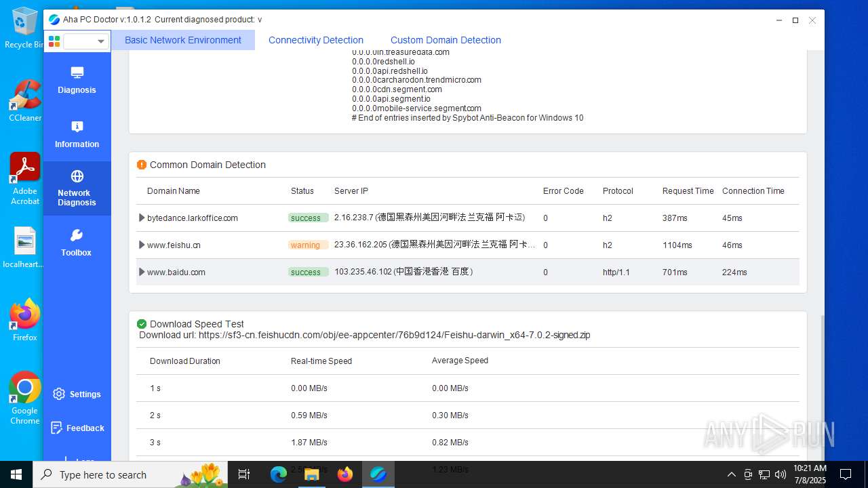Open Firefox from taskbar
Screen dimensions: 868x488
pyautogui.click(x=344, y=474)
